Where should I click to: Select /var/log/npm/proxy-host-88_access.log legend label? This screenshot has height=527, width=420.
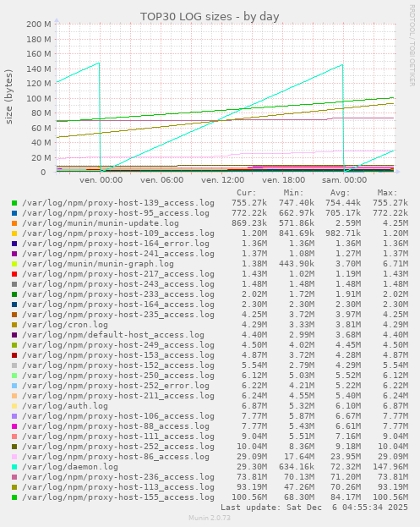[x=116, y=426]
